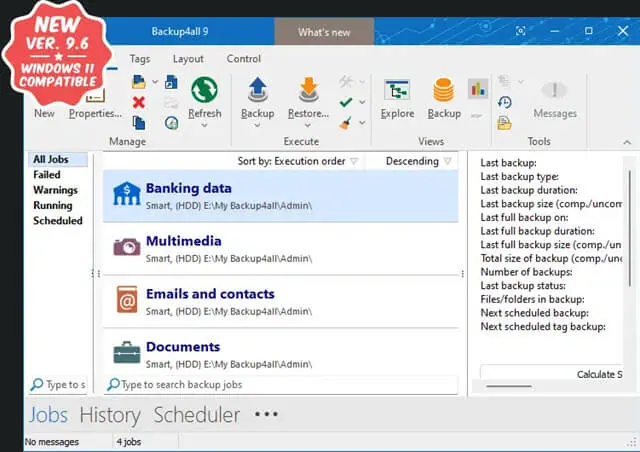Click the Messages exclamation icon
Image resolution: width=640 pixels, height=452 pixels.
tap(554, 89)
